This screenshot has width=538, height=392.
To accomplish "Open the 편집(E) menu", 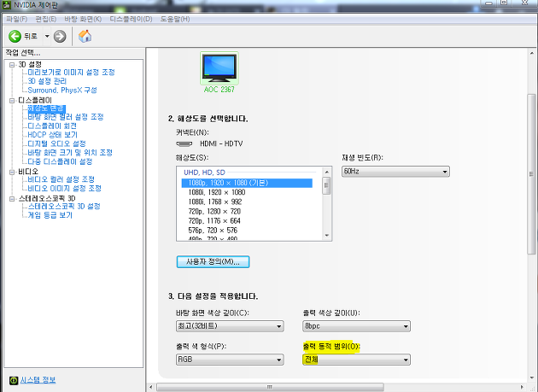I will (x=45, y=19).
